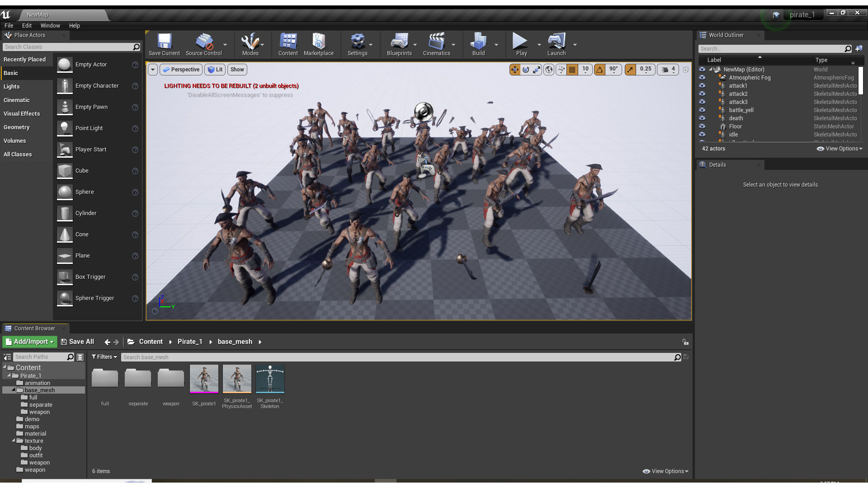Click the Launch toolbar icon
This screenshot has width=868, height=488.
[556, 44]
